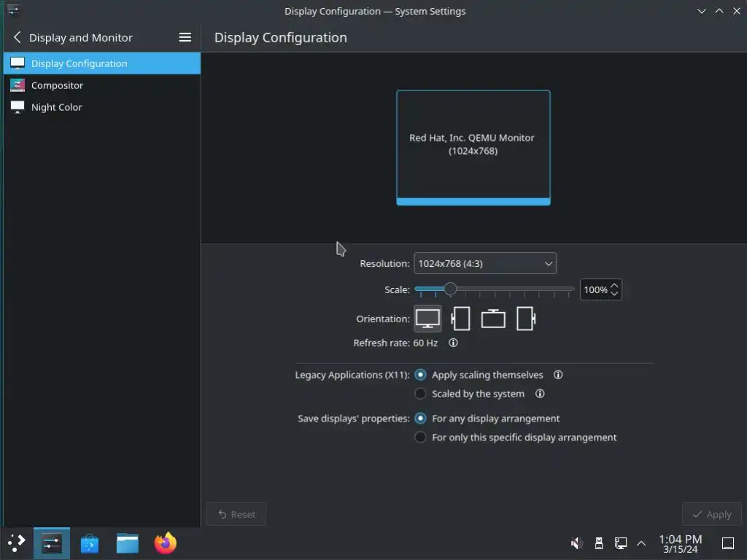Set orientation to normal landscape
This screenshot has height=560, width=747.
[427, 319]
